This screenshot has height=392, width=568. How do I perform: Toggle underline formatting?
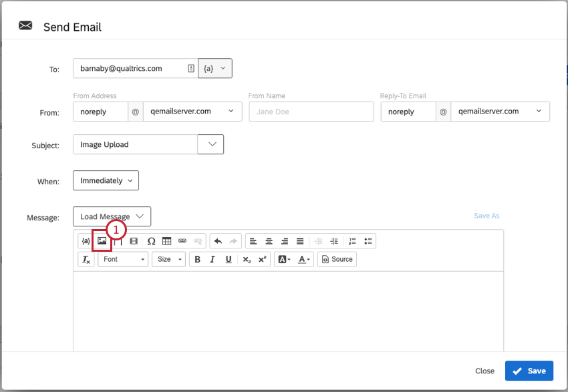click(227, 259)
